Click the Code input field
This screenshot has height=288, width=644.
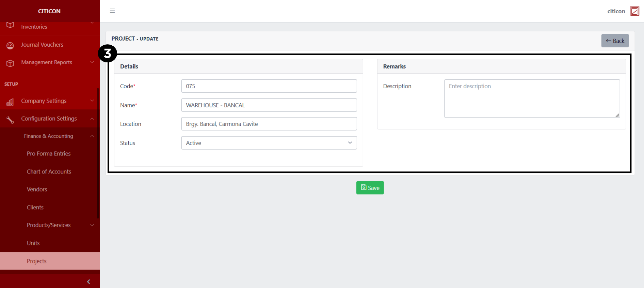pos(269,86)
